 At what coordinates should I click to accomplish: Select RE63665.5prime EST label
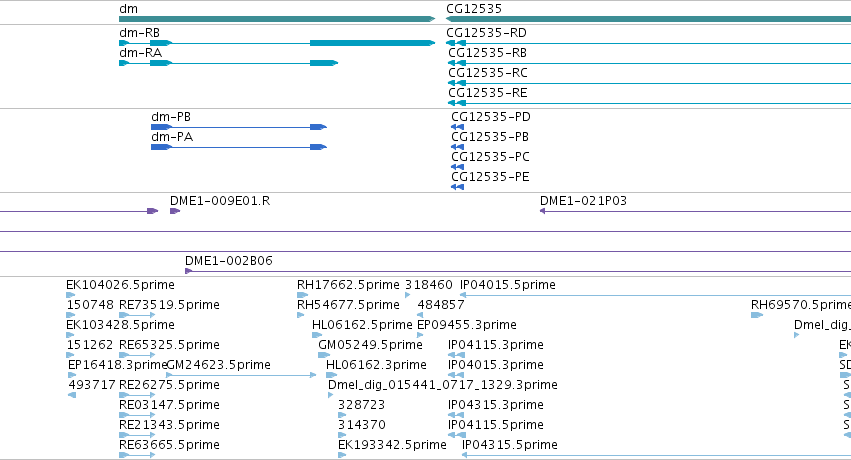pyautogui.click(x=169, y=446)
